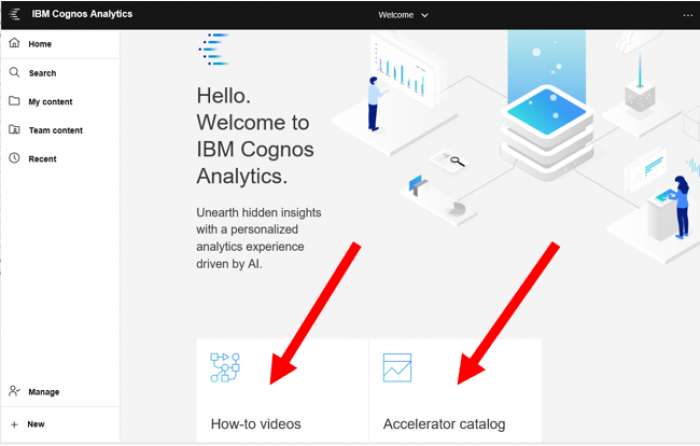Open Team content folder icon
This screenshot has height=446, width=700.
pyautogui.click(x=14, y=129)
